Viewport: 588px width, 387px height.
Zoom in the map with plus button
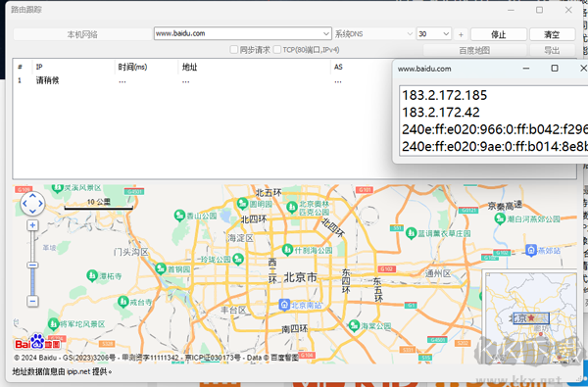(x=32, y=225)
